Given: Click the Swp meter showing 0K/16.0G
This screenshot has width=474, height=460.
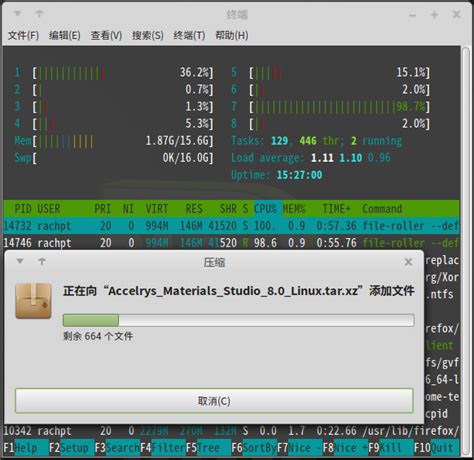Looking at the screenshot, I should (x=114, y=158).
